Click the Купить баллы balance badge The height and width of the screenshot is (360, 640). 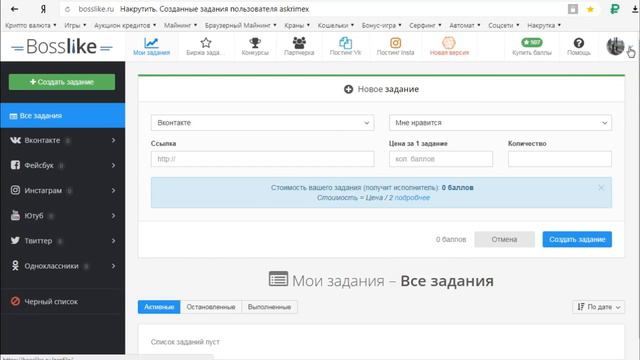pyautogui.click(x=532, y=42)
